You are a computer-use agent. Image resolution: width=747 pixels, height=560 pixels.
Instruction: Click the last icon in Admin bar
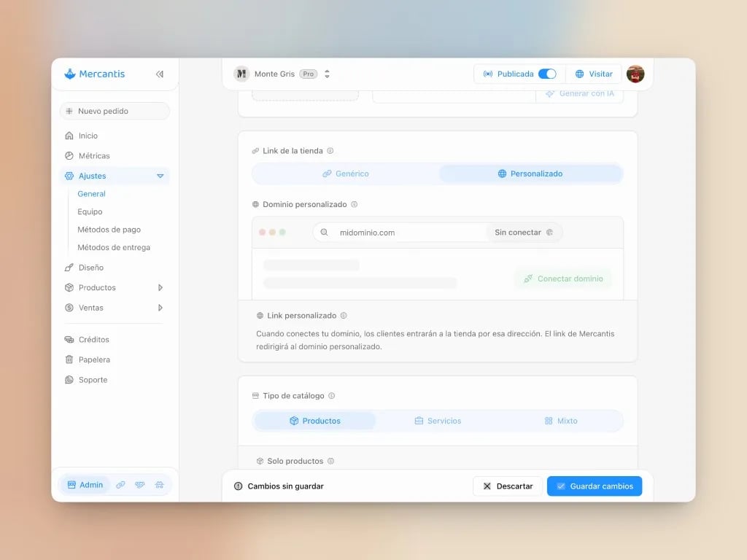pyautogui.click(x=159, y=485)
